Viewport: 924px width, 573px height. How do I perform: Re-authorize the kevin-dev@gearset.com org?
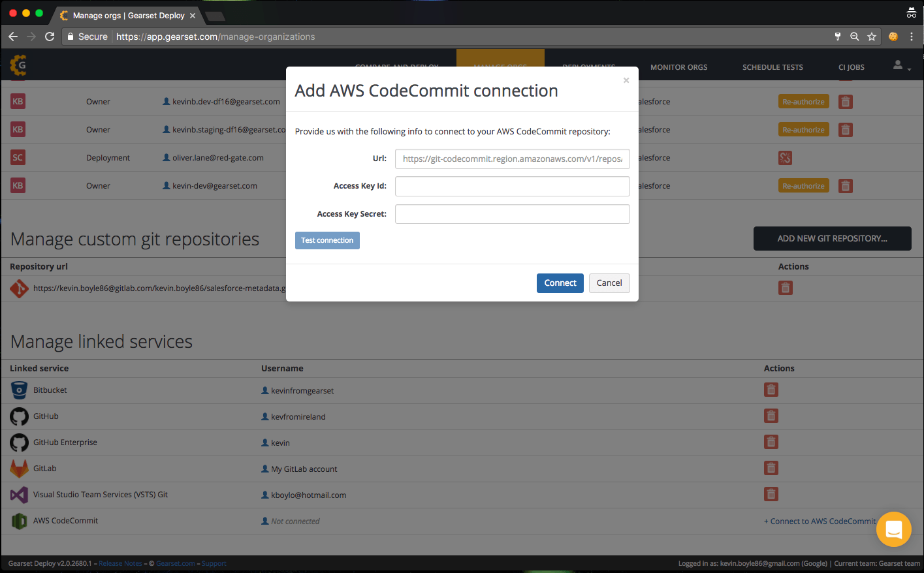click(803, 186)
